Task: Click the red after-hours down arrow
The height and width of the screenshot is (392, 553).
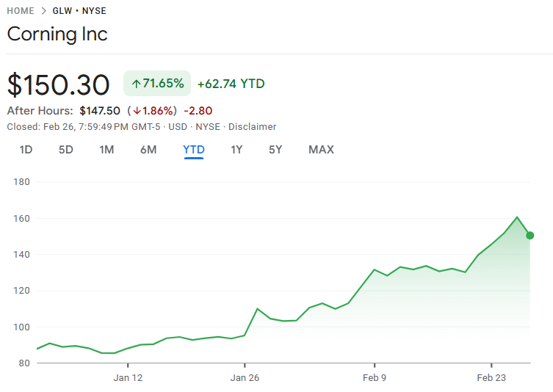Action: (137, 111)
